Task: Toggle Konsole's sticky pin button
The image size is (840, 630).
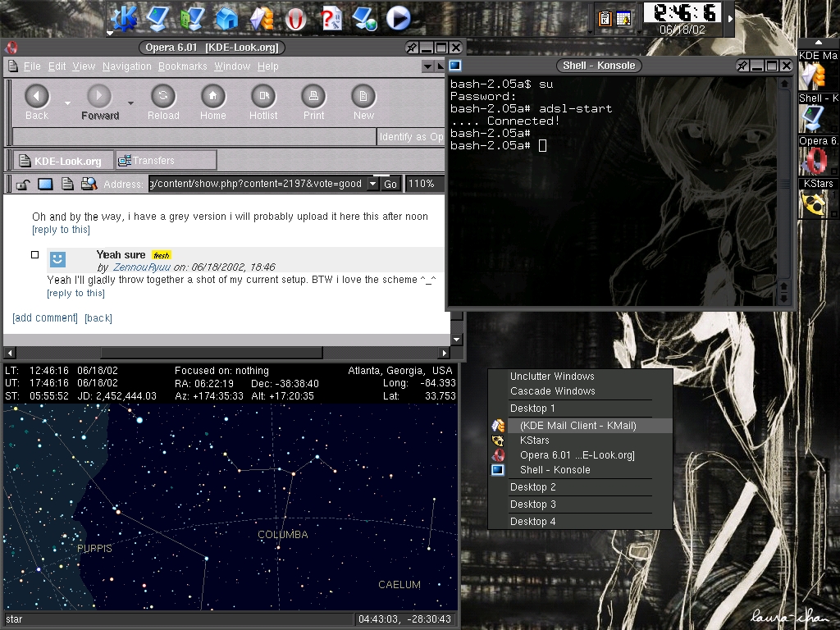Action: 742,66
